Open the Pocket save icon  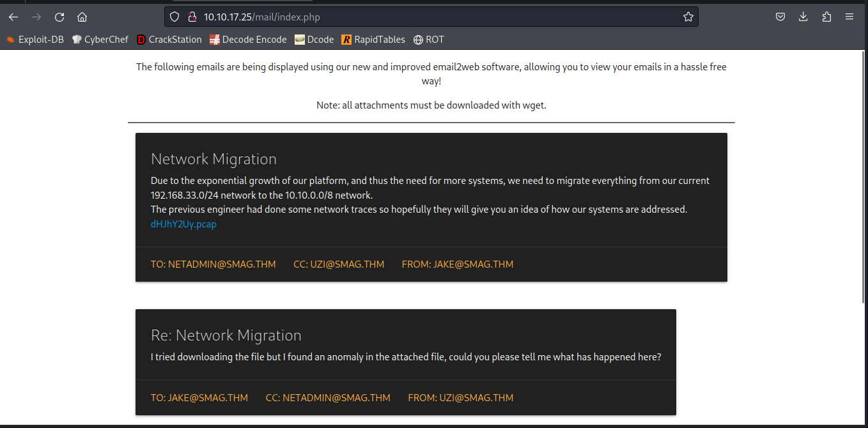[780, 17]
